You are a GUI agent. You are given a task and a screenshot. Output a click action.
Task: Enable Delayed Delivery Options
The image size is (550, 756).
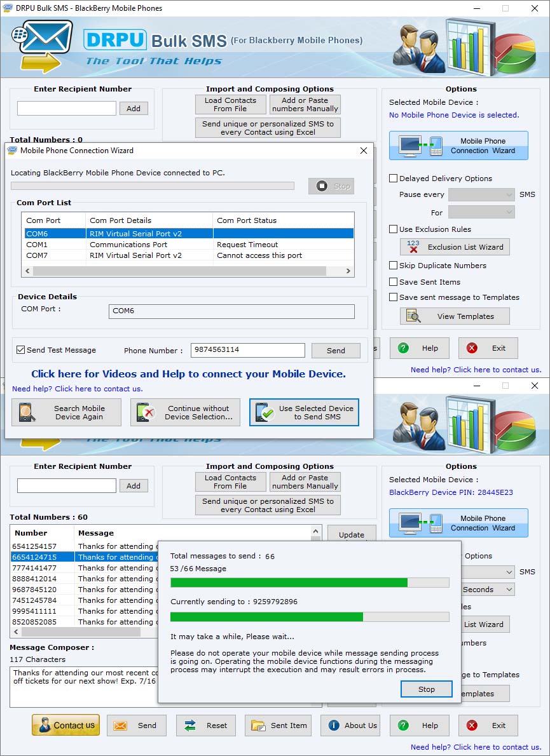pos(393,178)
